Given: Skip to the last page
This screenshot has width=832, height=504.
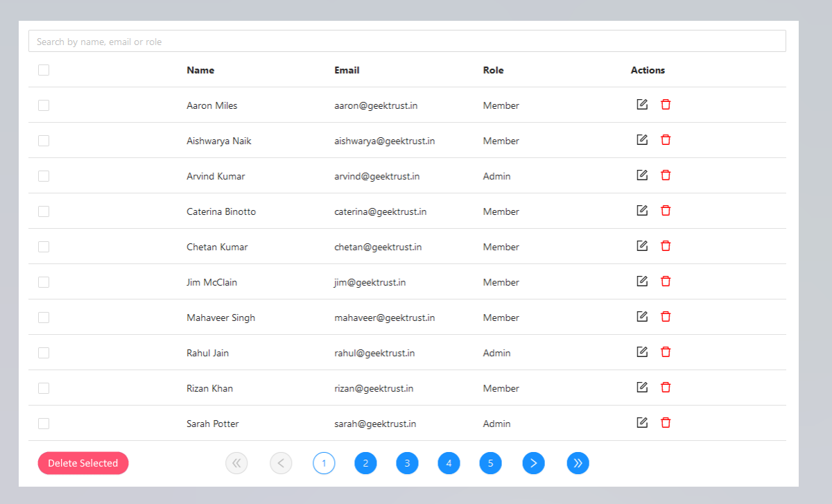Looking at the screenshot, I should [578, 463].
